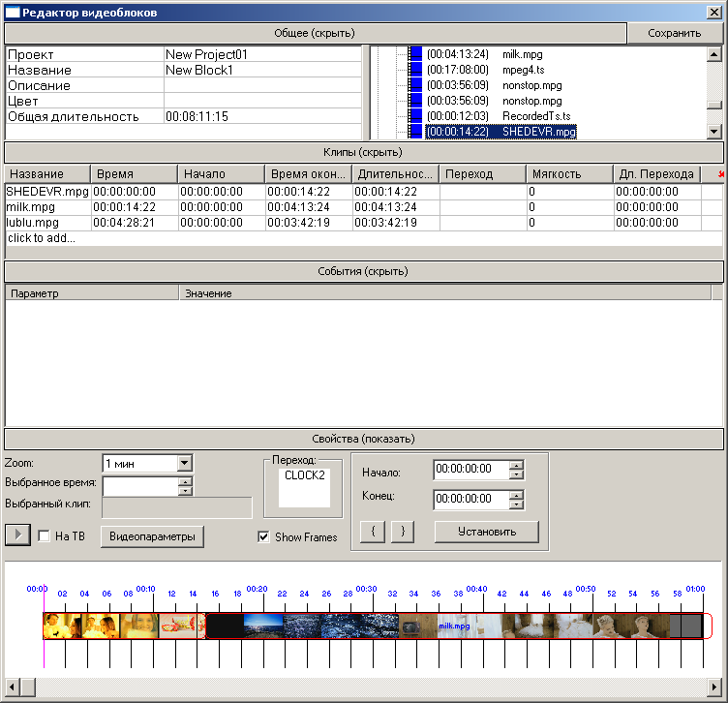Image resolution: width=728 pixels, height=703 pixels.
Task: Open the Zoom dropdown showing 1 мин
Action: pyautogui.click(x=185, y=464)
